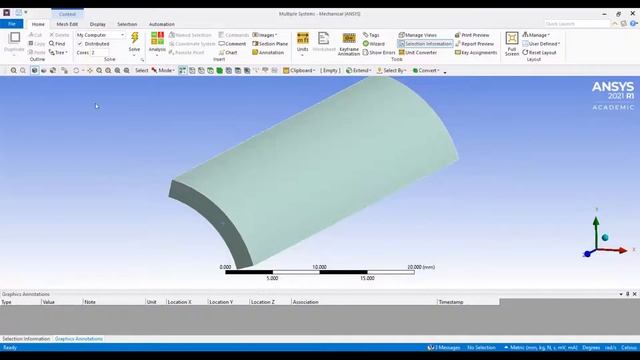Open the Extend dropdown
640x360 pixels.
tap(358, 71)
